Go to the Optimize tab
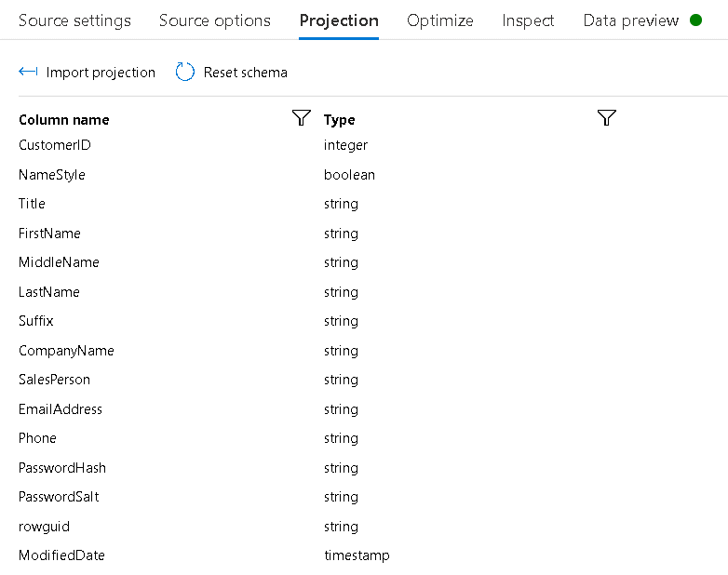The width and height of the screenshot is (728, 575). 440,20
